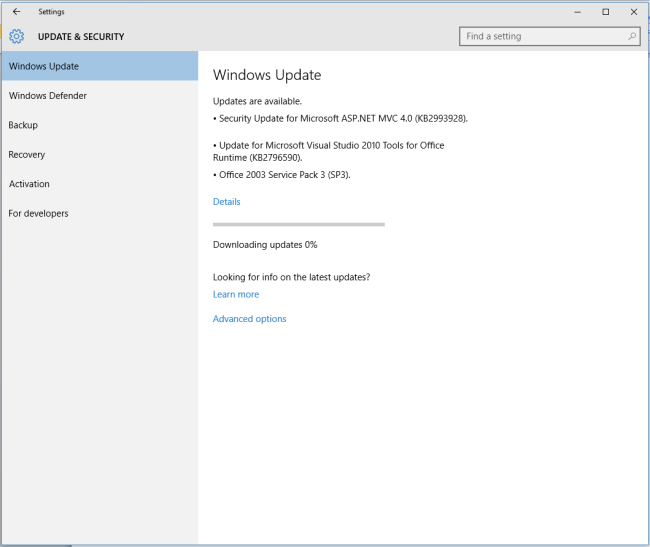This screenshot has width=650, height=547.
Task: Open the Activation page
Action: click(x=100, y=184)
